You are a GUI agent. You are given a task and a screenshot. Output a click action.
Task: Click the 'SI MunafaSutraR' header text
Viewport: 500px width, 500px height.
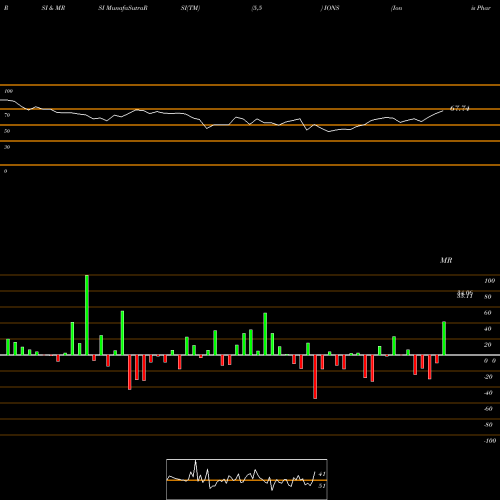(x=123, y=8)
